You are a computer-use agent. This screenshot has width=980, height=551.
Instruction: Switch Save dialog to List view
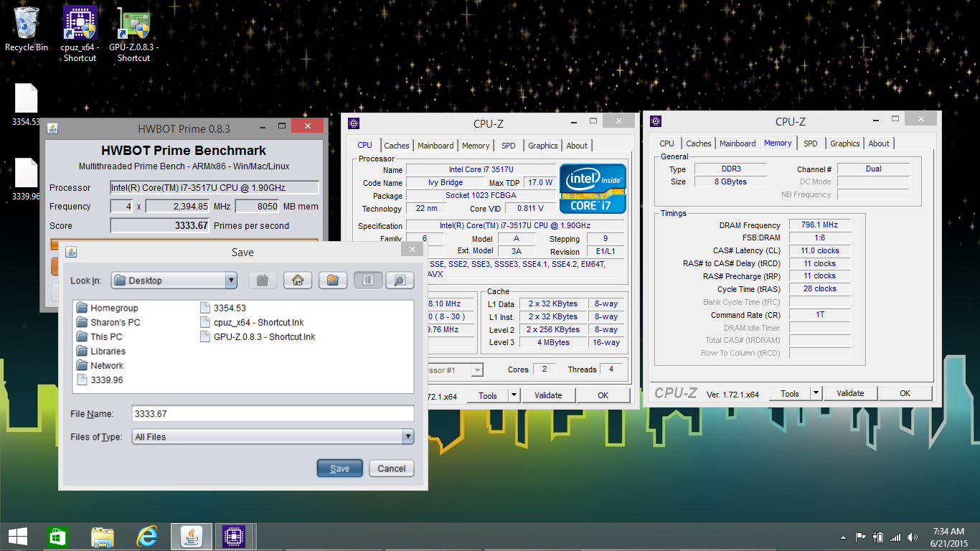point(368,281)
